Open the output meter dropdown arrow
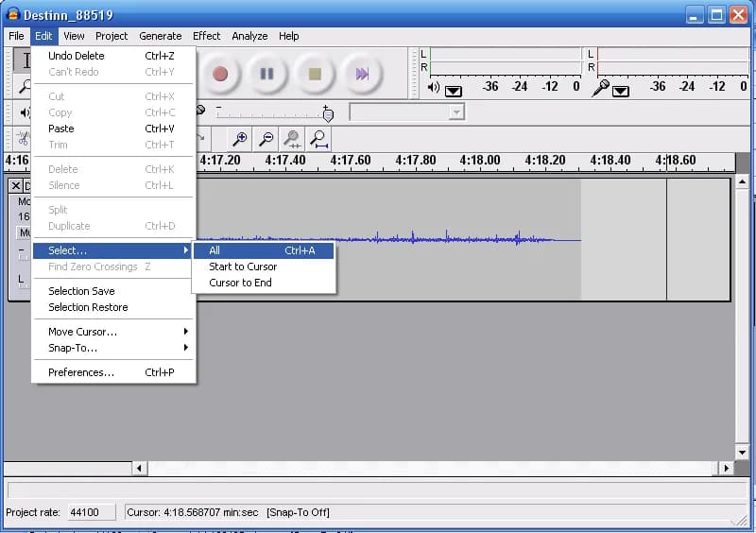Screen dimensions: 756x533 (x=454, y=91)
